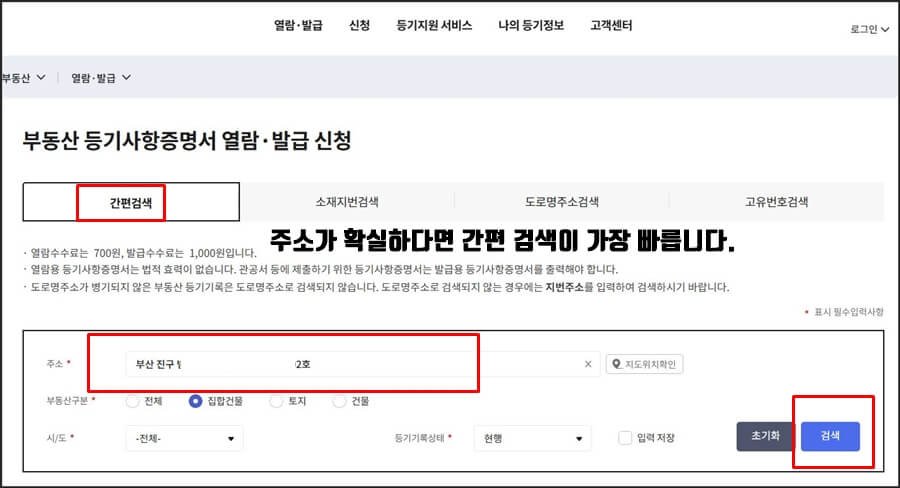
Task: Click the map pin 지도위치확인 icon
Action: 616,364
